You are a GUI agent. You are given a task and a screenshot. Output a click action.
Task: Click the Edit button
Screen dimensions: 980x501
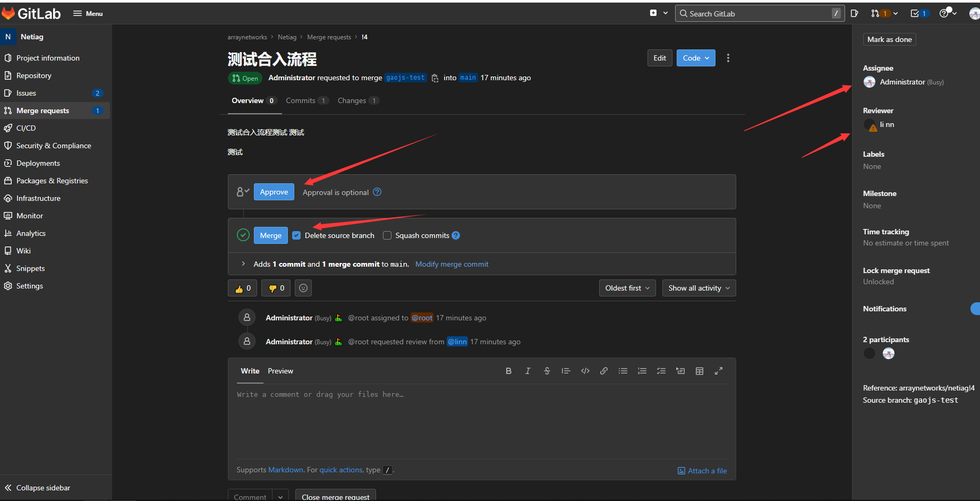tap(660, 58)
